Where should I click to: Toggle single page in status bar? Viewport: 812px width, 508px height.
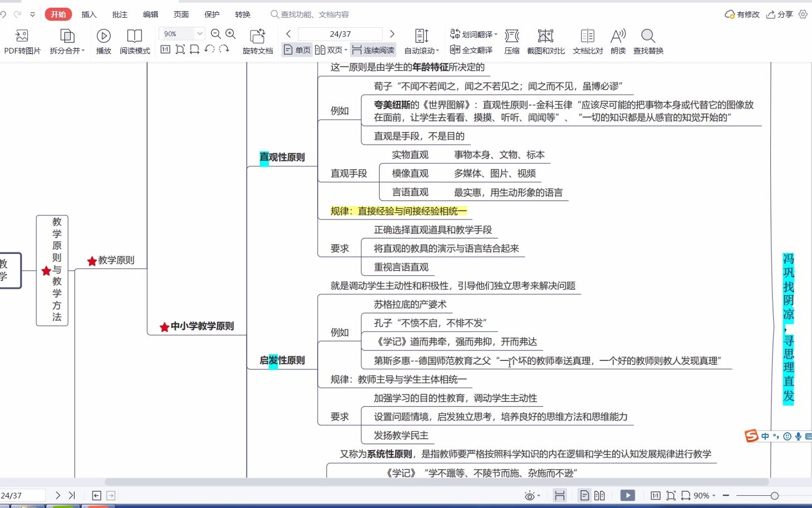(584, 495)
